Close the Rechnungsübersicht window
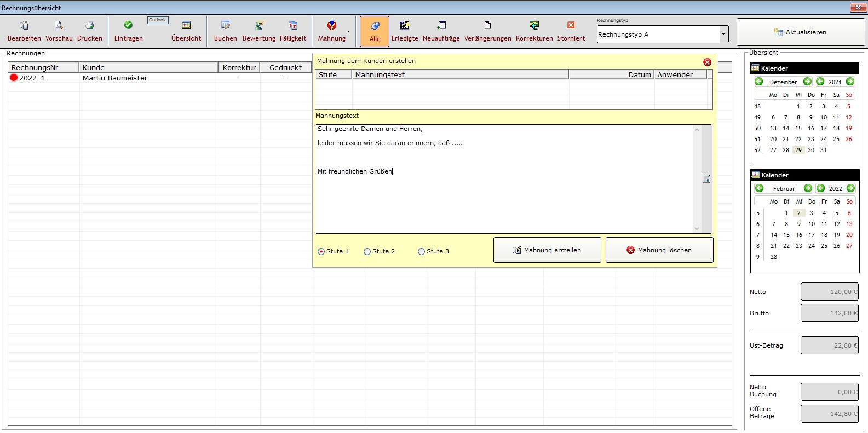The image size is (868, 433). click(x=858, y=8)
